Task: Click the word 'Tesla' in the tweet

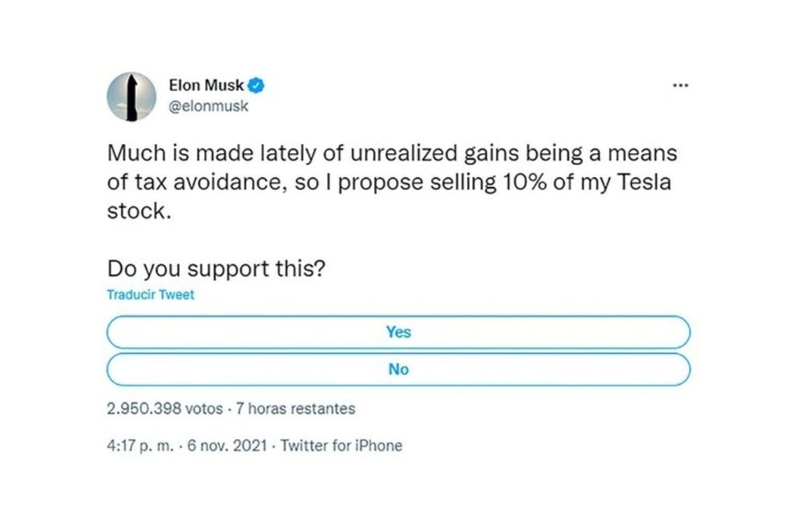Action: point(642,182)
